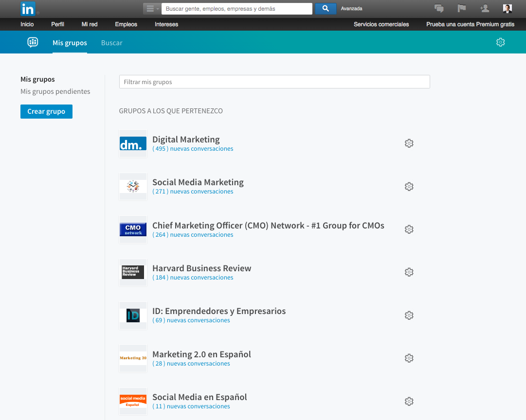Click the Crear grupo button
The height and width of the screenshot is (420, 526).
pos(46,111)
